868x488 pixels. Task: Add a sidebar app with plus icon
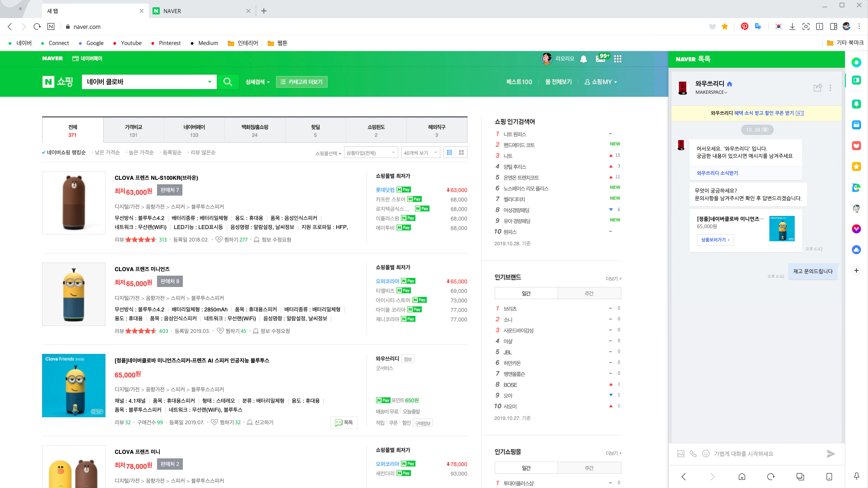click(856, 270)
